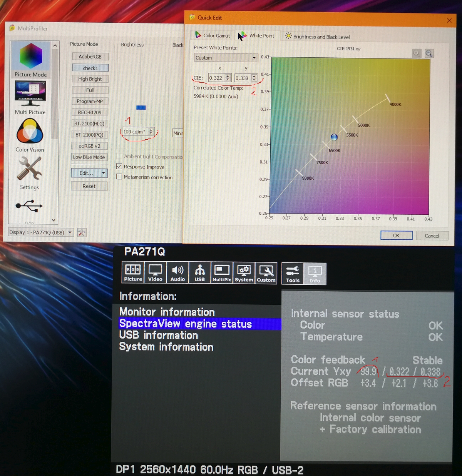Click the USB icon in sidebar

tap(29, 206)
